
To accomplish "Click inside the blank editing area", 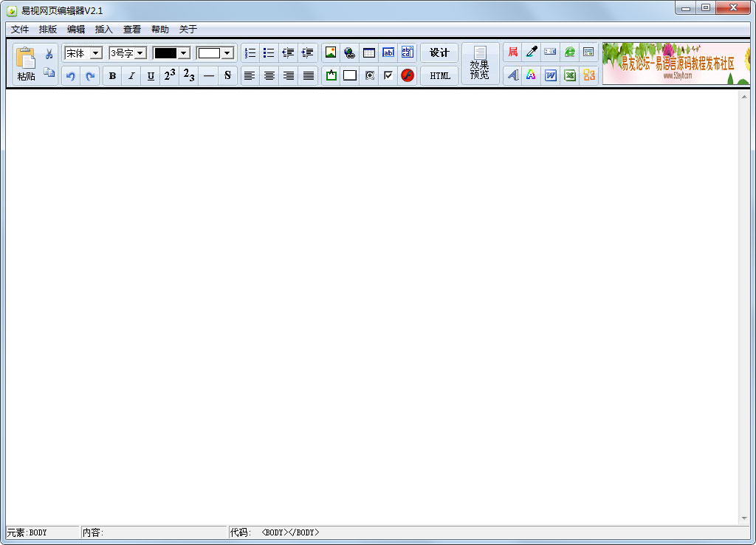I will point(372,306).
